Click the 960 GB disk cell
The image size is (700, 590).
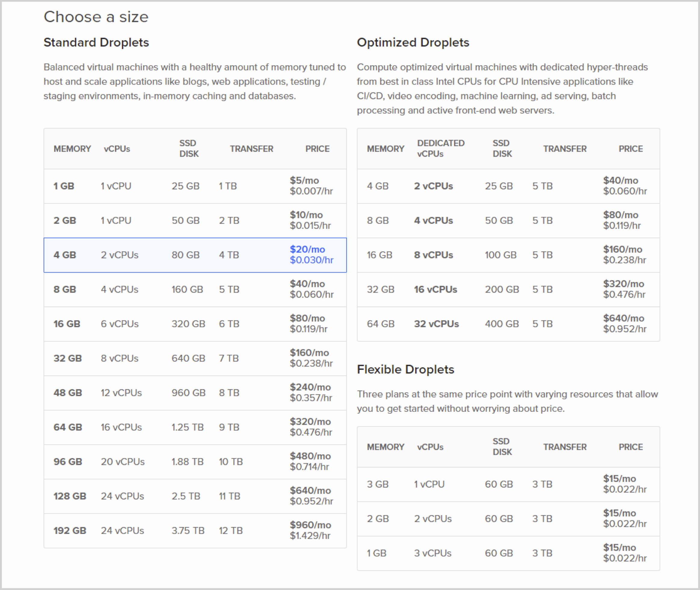(x=188, y=393)
